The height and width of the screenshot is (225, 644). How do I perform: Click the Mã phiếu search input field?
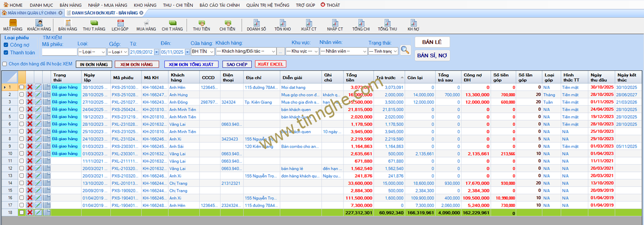click(59, 51)
